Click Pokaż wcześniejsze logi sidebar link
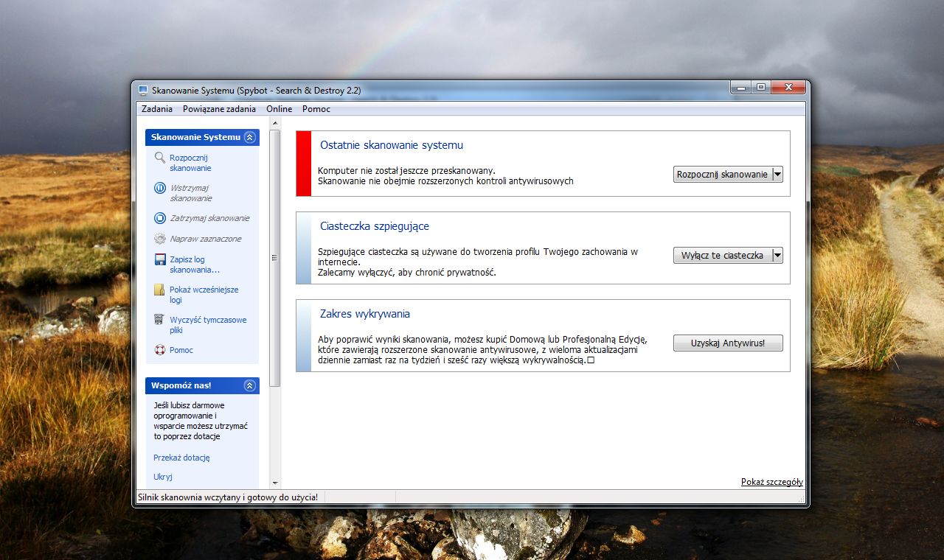 204,295
